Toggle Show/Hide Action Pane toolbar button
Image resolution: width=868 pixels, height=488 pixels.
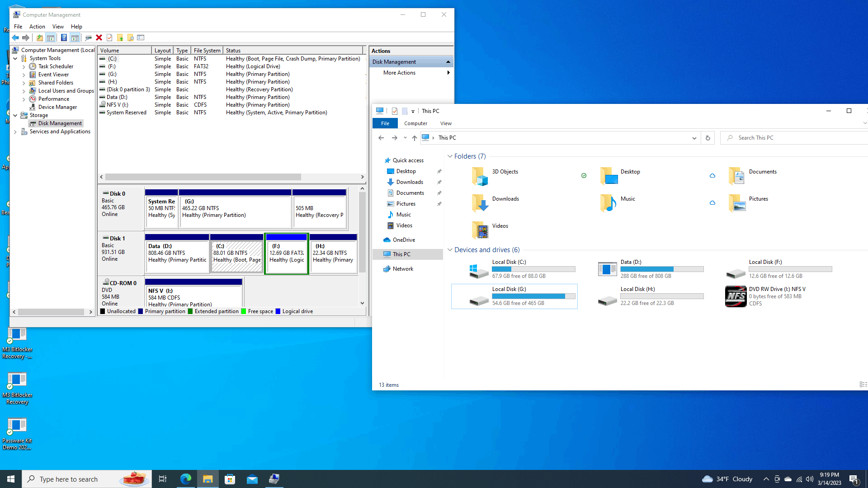[75, 38]
